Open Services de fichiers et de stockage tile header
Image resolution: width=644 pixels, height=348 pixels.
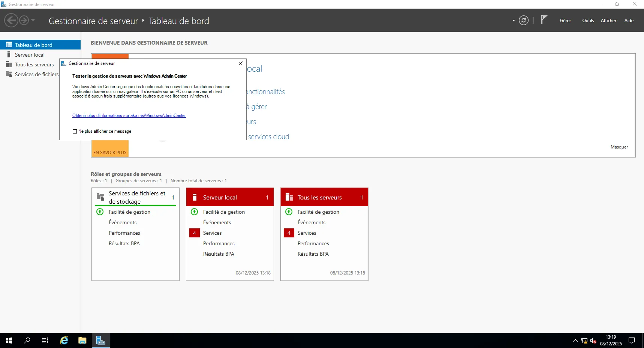click(135, 197)
